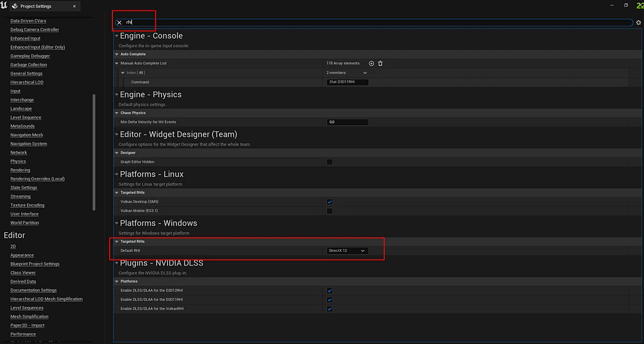Screen dimensions: 644x344
Task: Open the Network settings page
Action: click(x=19, y=152)
